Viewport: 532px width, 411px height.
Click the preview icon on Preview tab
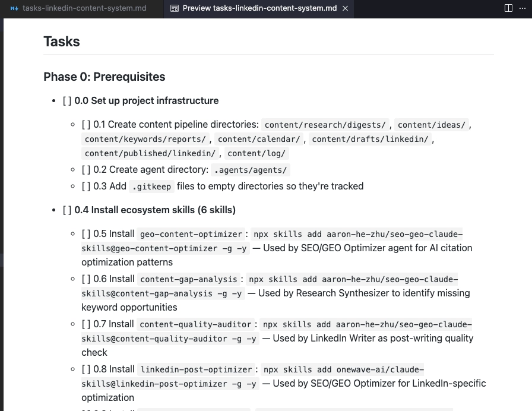click(174, 8)
